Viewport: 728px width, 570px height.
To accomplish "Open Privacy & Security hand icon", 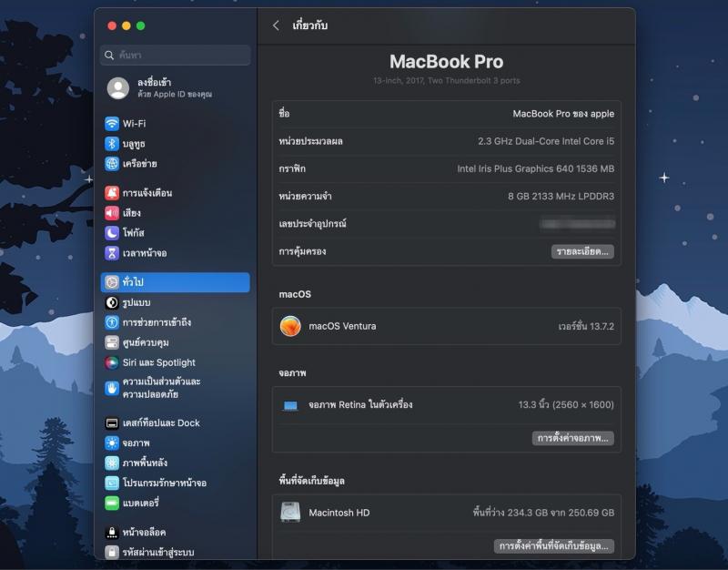I will (x=111, y=388).
